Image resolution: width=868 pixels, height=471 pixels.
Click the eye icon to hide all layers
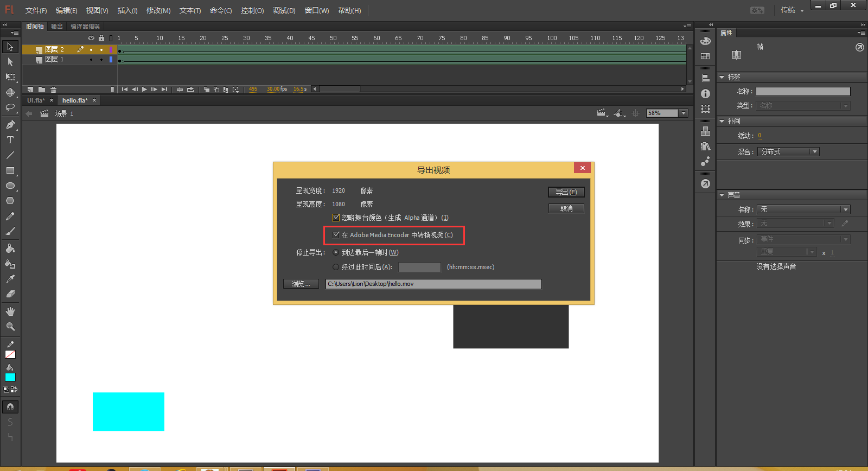point(91,38)
